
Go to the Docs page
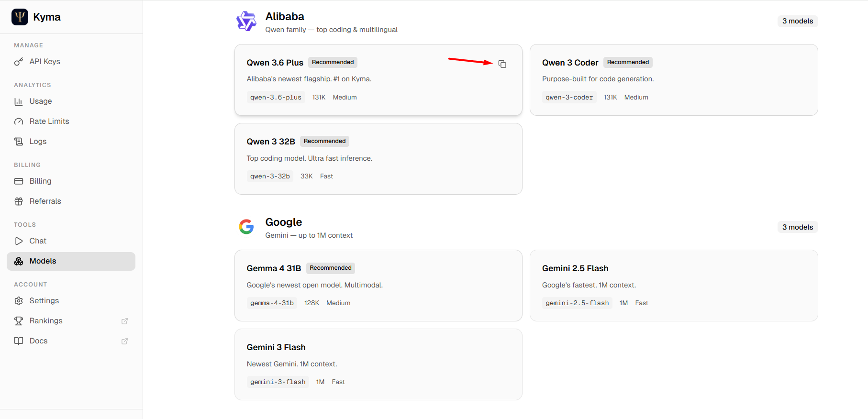coord(38,341)
